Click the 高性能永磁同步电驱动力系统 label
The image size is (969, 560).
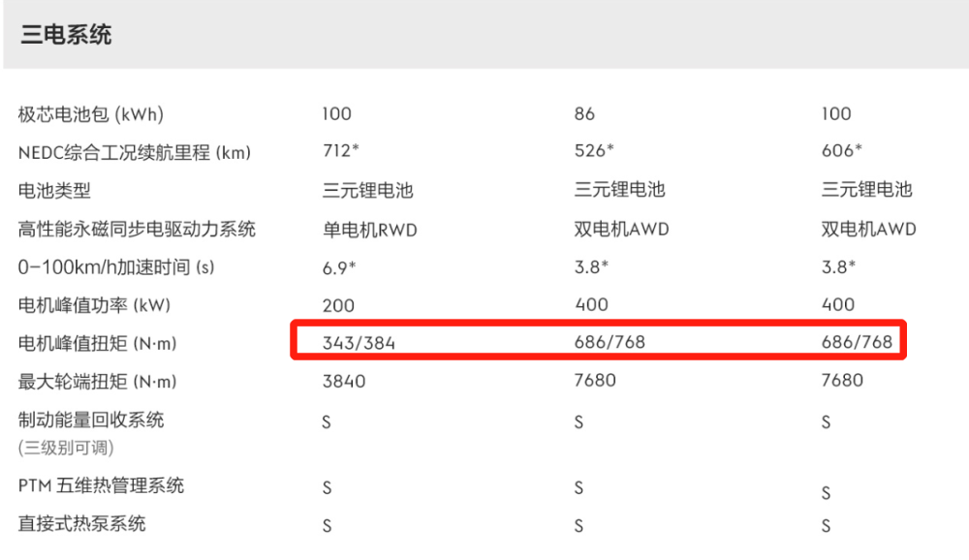[137, 230]
